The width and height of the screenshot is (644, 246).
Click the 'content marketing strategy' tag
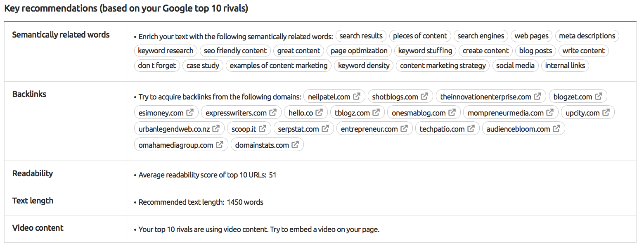pyautogui.click(x=443, y=66)
